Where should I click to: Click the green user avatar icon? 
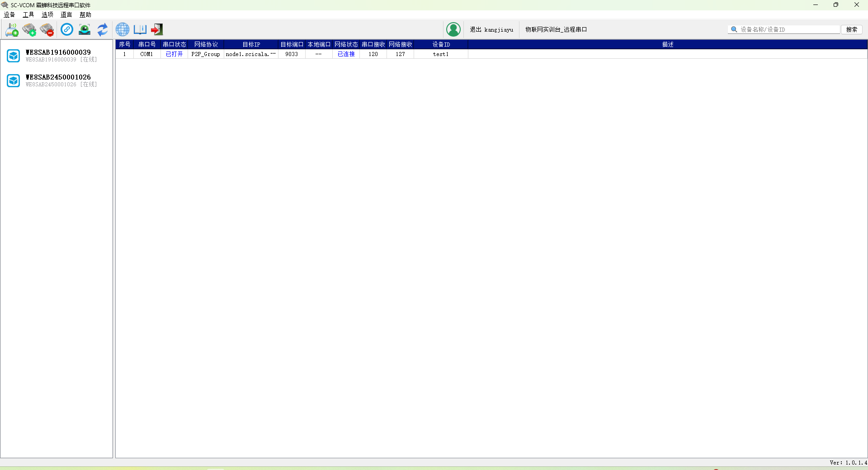tap(453, 30)
